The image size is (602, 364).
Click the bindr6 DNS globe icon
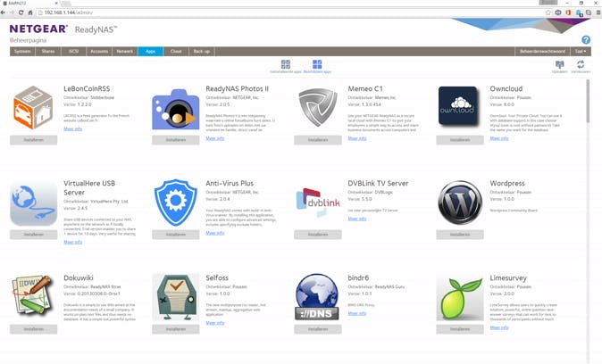tap(317, 297)
